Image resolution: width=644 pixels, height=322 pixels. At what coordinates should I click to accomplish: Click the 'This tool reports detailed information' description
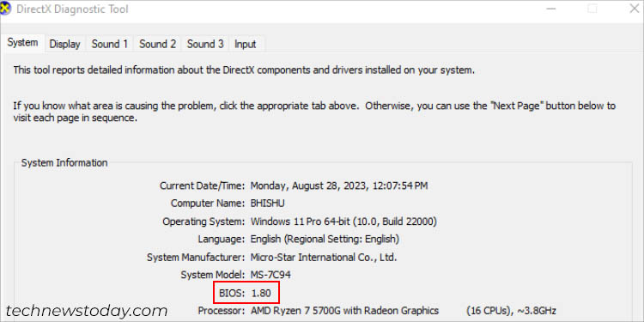click(x=244, y=70)
